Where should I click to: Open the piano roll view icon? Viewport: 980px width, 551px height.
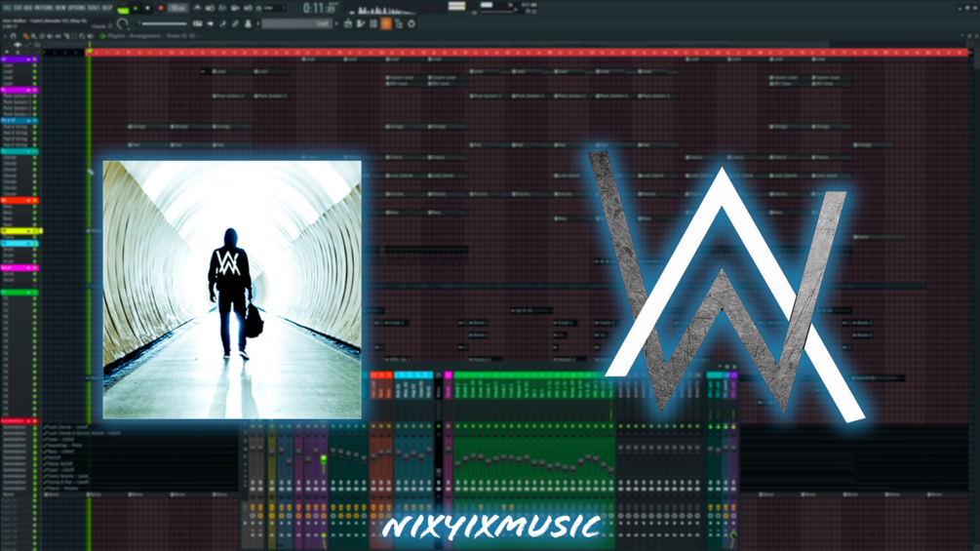tap(361, 23)
